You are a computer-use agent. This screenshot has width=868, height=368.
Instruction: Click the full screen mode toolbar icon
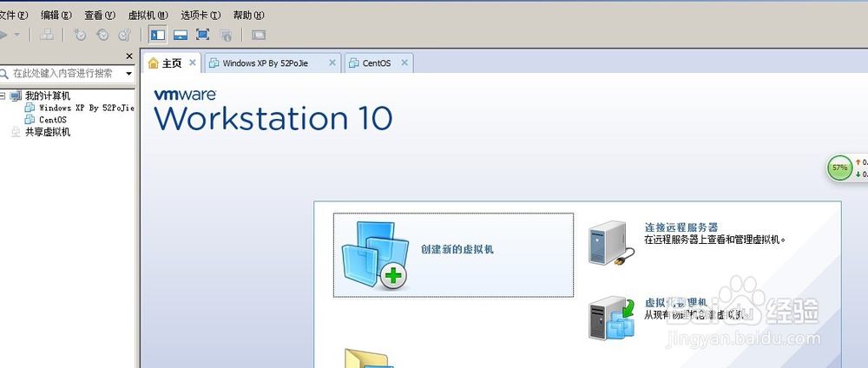(202, 35)
